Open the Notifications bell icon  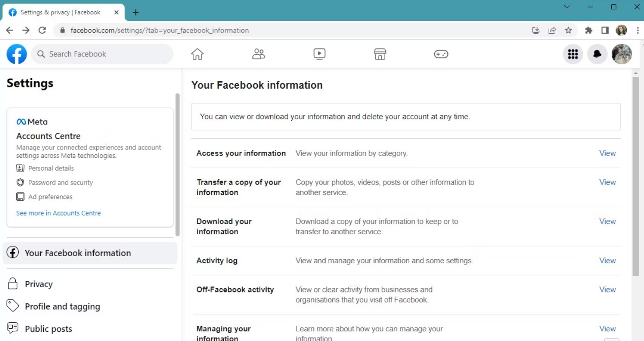[x=597, y=54]
